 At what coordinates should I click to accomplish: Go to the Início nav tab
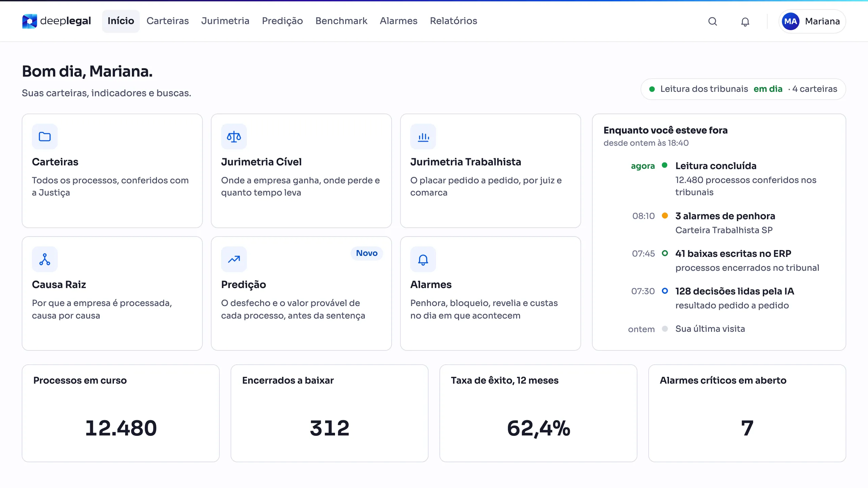[x=121, y=21]
